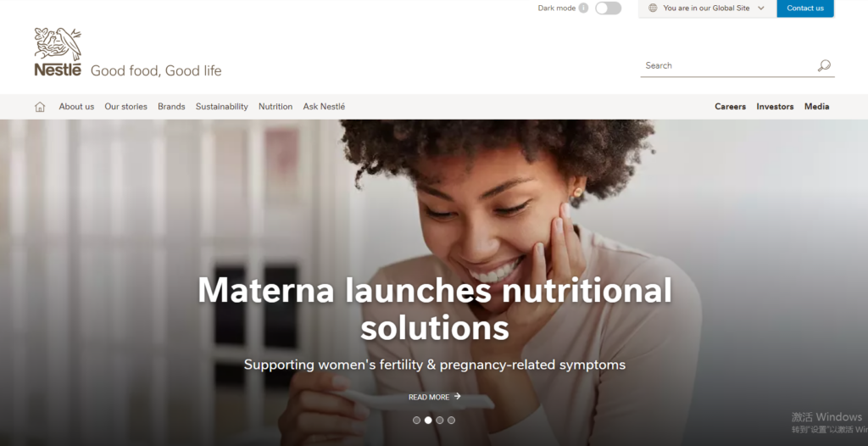This screenshot has height=446, width=868.
Task: Select the fourth carousel slide dot
Action: click(x=451, y=420)
